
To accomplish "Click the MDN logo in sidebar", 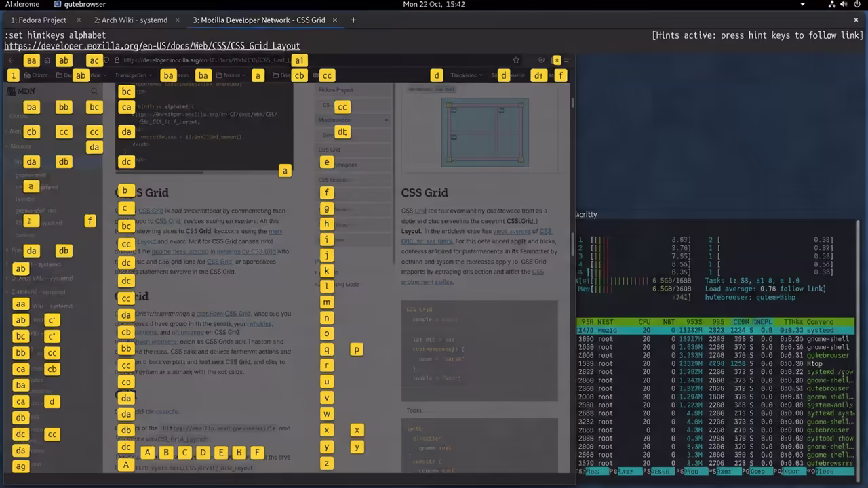I will [x=21, y=91].
